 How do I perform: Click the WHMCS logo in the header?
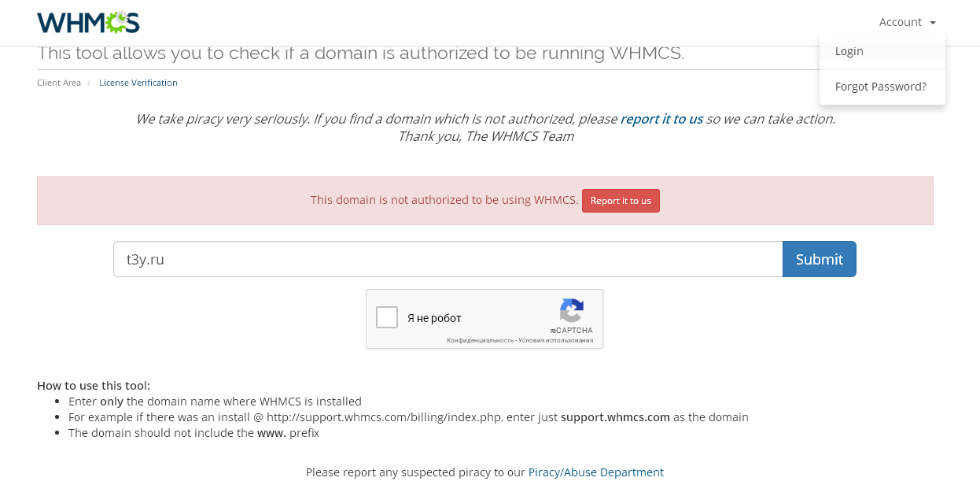[x=88, y=22]
